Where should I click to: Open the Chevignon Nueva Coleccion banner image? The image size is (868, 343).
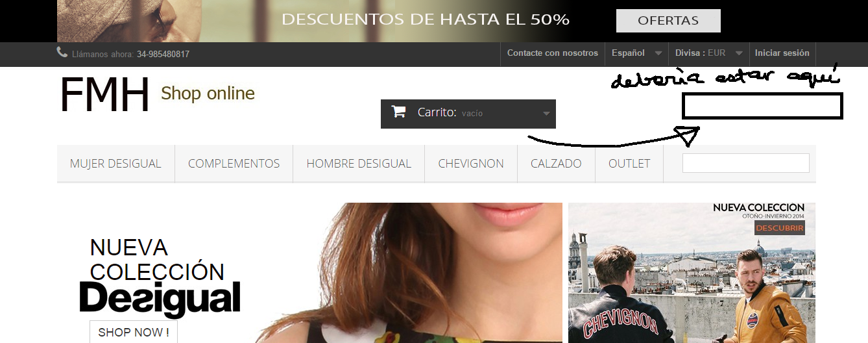click(x=692, y=273)
